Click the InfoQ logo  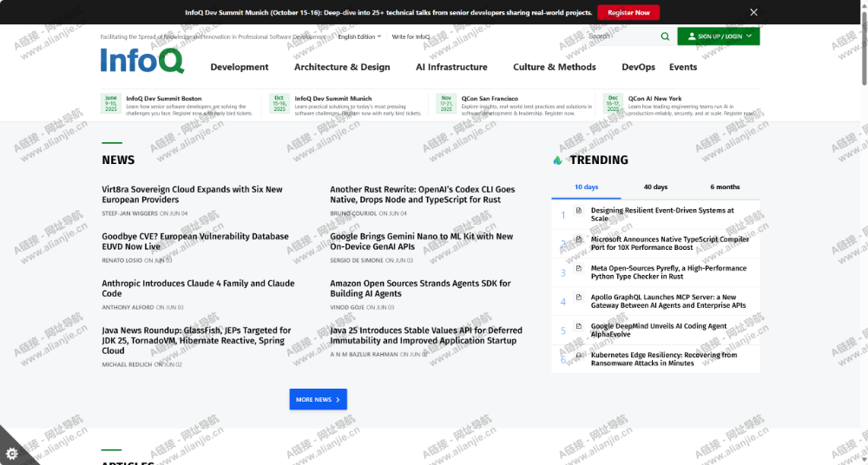tap(142, 61)
